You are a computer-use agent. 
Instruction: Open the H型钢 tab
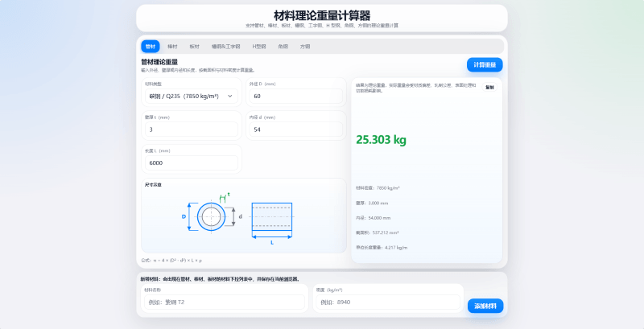point(259,47)
